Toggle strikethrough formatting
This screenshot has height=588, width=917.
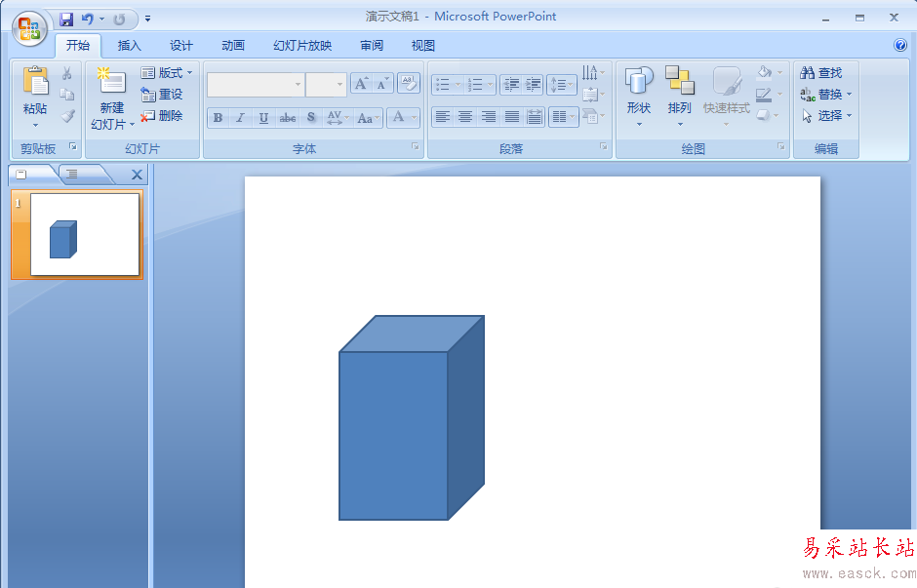tap(287, 118)
